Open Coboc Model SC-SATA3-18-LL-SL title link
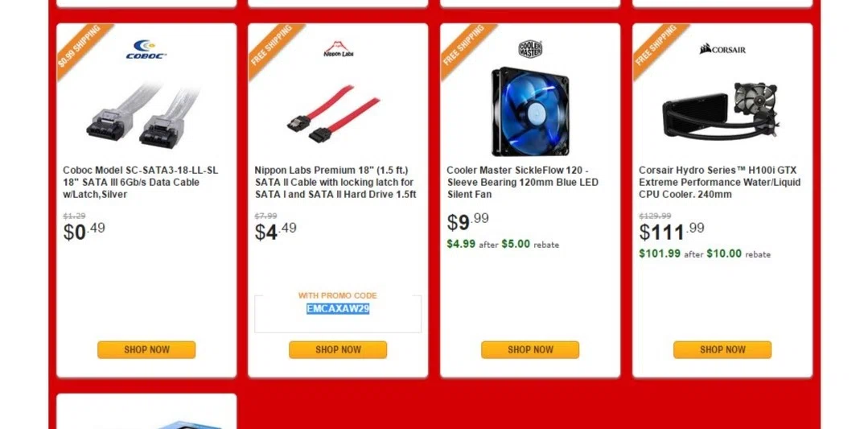This screenshot has height=429, width=868. (x=141, y=182)
